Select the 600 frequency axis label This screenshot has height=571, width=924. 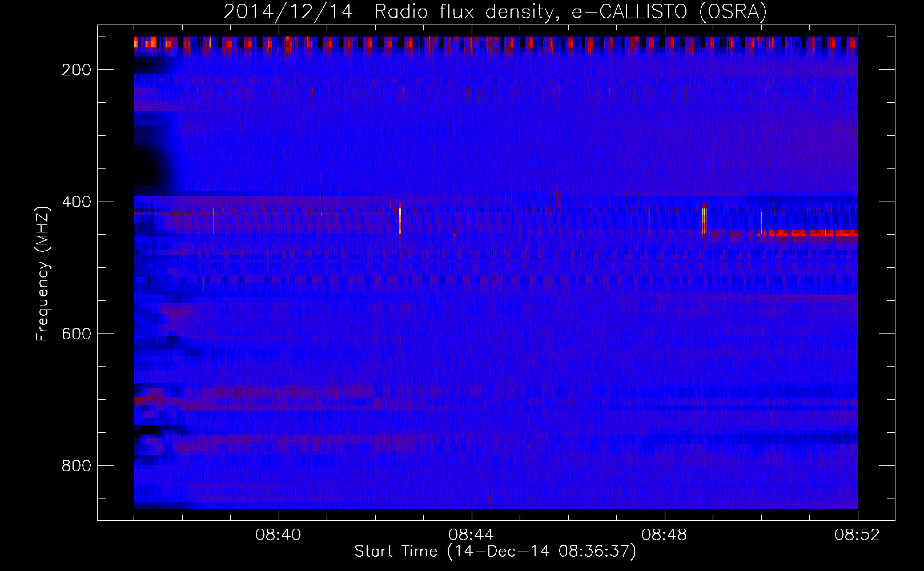coord(77,334)
